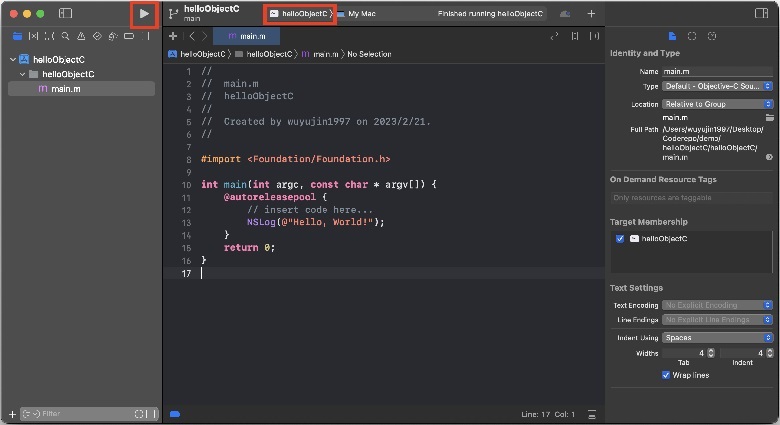Click the @autoreleasepool code line
The height and width of the screenshot is (425, 780).
tap(275, 197)
